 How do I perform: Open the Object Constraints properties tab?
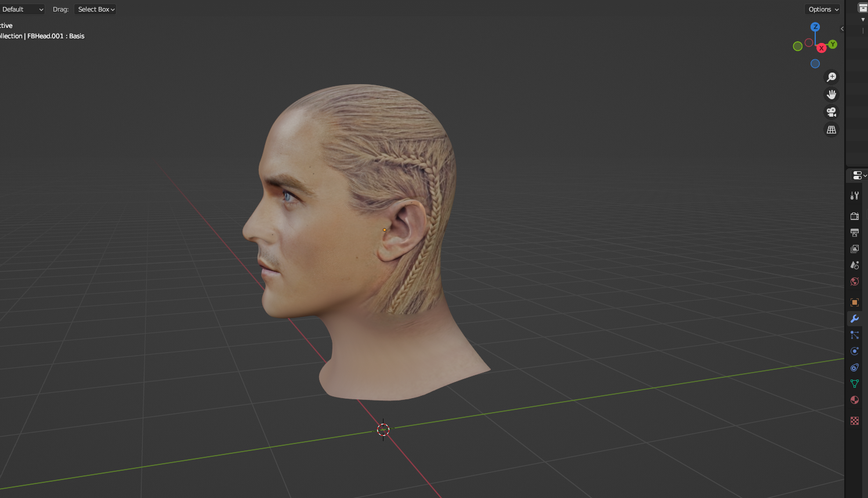pyautogui.click(x=855, y=367)
